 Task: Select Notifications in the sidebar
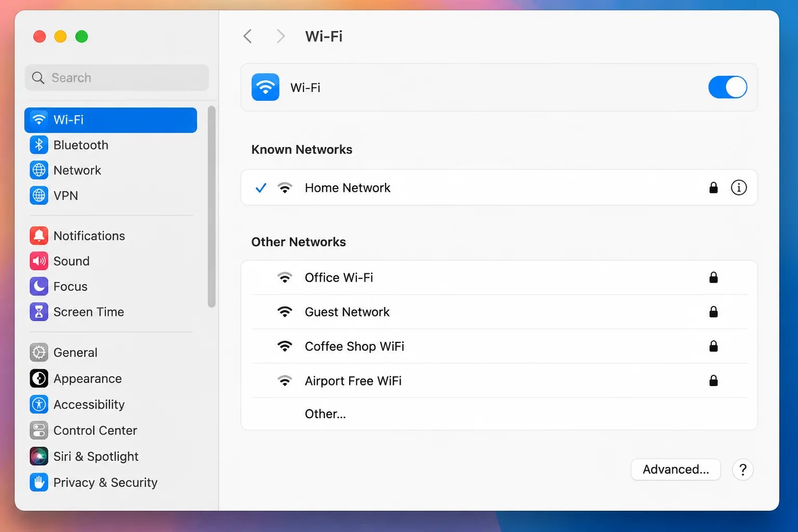[111, 236]
